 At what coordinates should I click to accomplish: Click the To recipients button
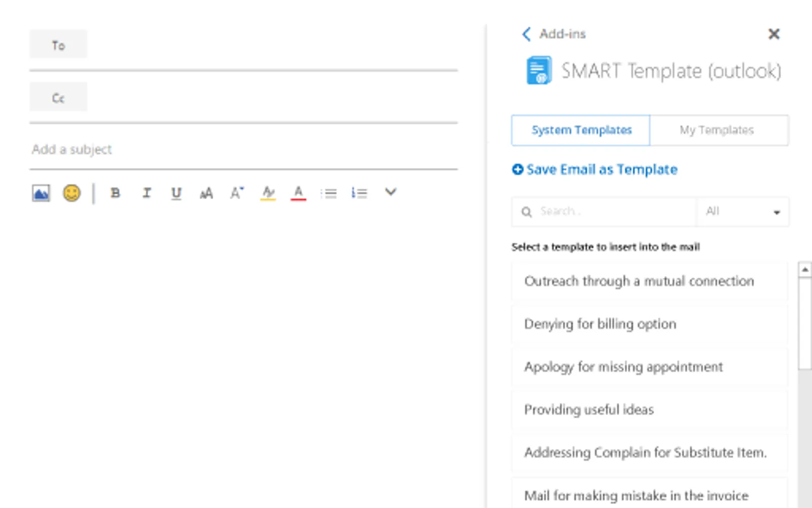pos(58,45)
